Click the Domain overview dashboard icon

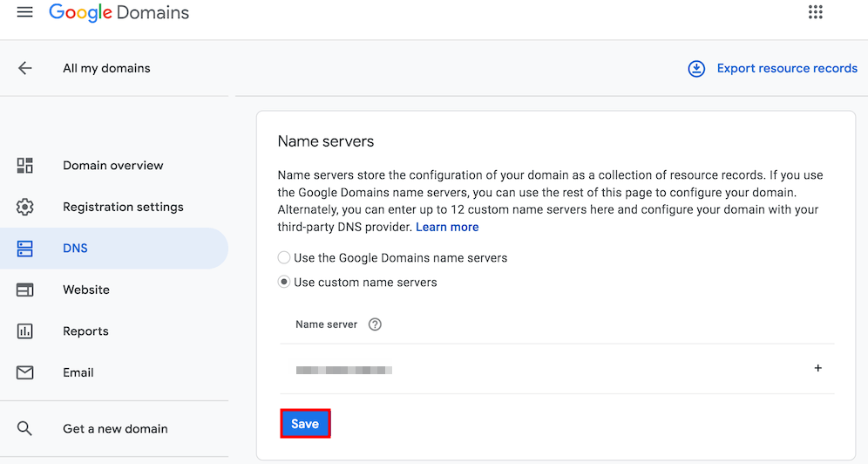point(25,166)
